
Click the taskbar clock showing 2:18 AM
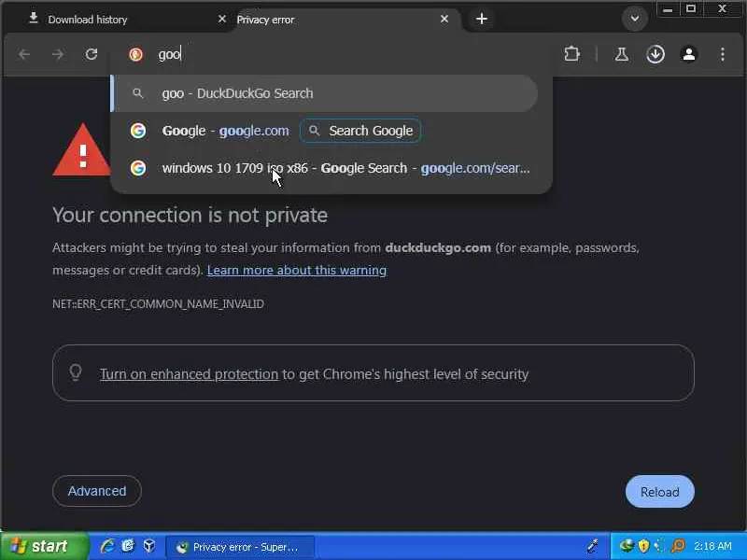(x=712, y=546)
